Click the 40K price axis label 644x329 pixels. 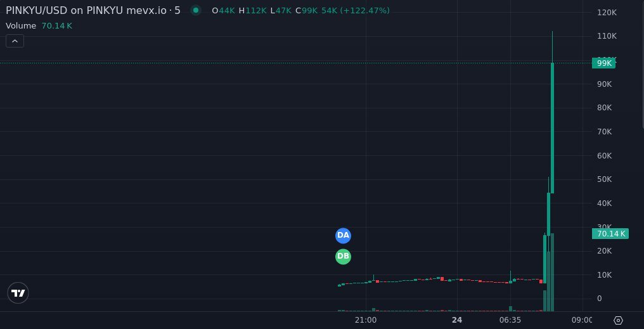[x=605, y=203]
